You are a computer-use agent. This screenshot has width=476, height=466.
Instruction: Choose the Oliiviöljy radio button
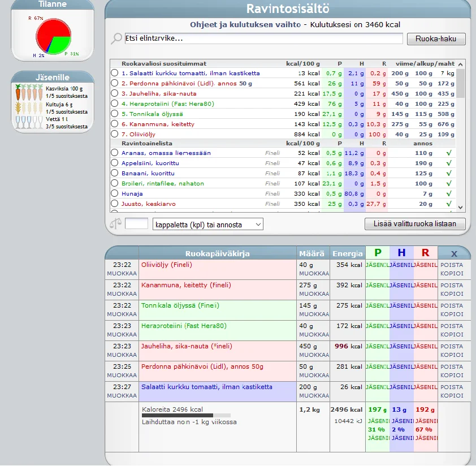pyautogui.click(x=115, y=134)
